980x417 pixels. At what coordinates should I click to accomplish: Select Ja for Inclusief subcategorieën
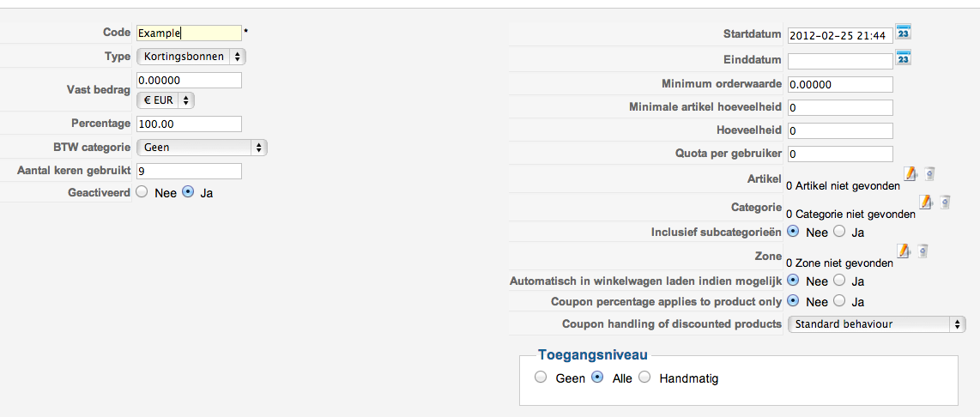[840, 232]
